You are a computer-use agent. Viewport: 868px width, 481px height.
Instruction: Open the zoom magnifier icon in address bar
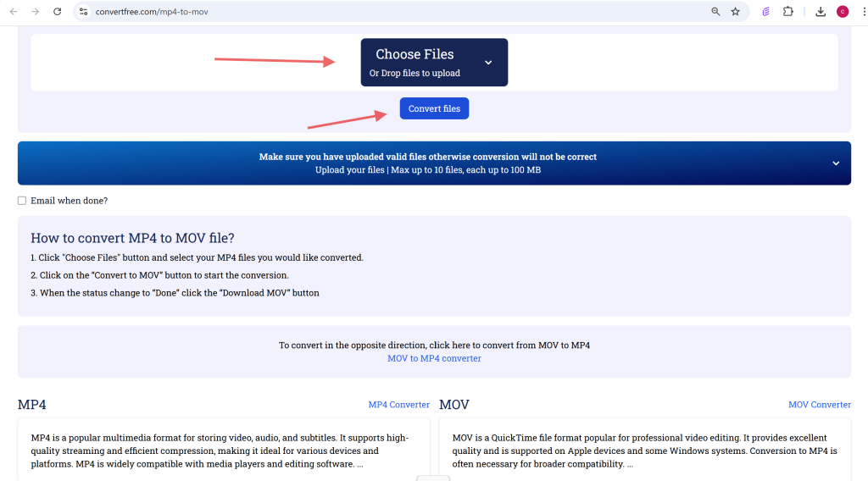click(715, 12)
